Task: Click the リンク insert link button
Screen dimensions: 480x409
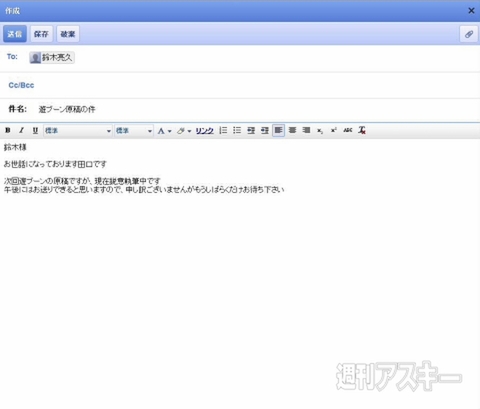Action: point(204,131)
